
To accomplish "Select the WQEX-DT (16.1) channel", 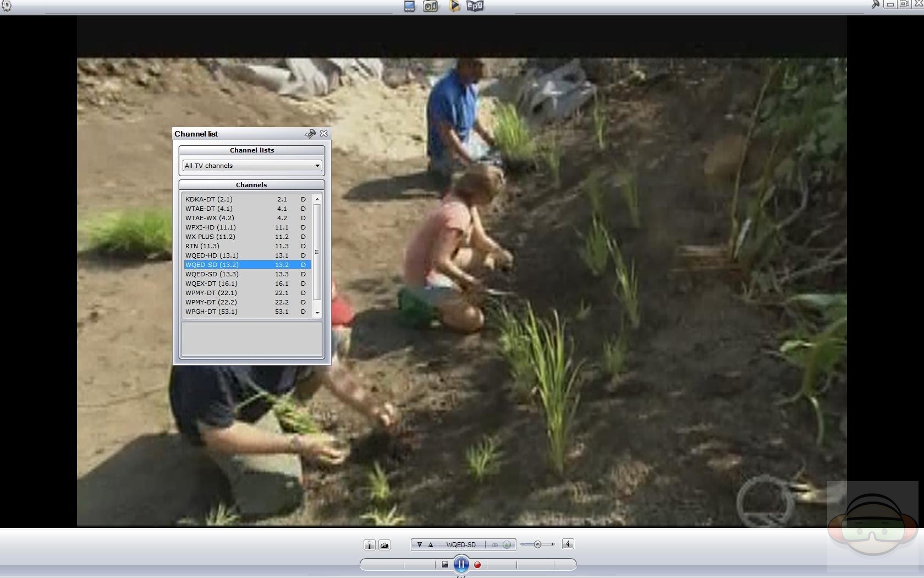I will 211,283.
